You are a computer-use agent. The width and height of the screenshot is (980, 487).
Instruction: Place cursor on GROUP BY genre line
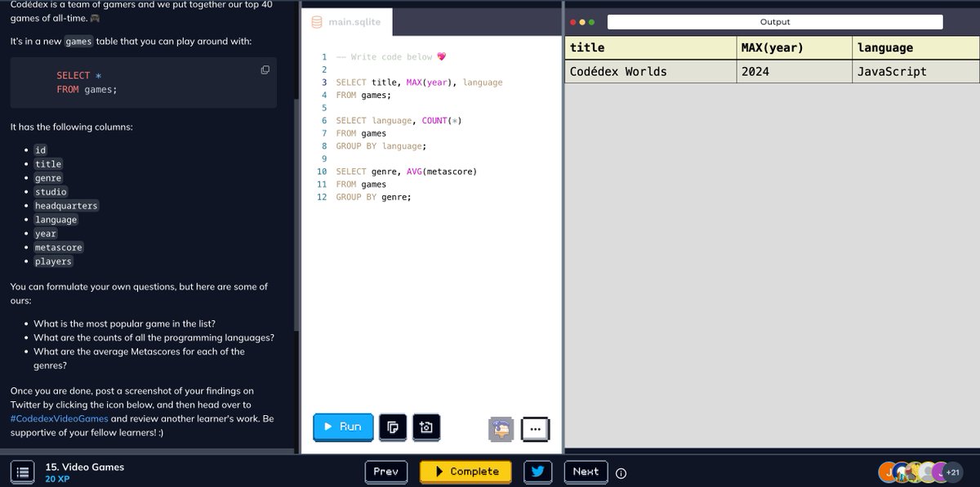[x=373, y=197]
